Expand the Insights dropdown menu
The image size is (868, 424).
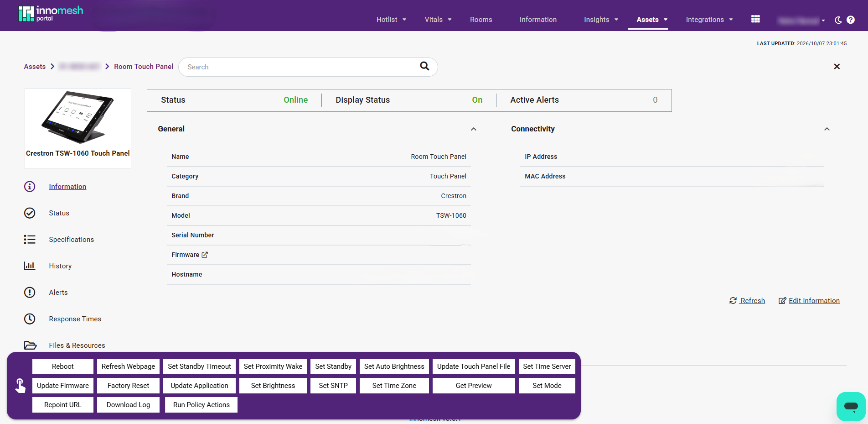pos(601,20)
